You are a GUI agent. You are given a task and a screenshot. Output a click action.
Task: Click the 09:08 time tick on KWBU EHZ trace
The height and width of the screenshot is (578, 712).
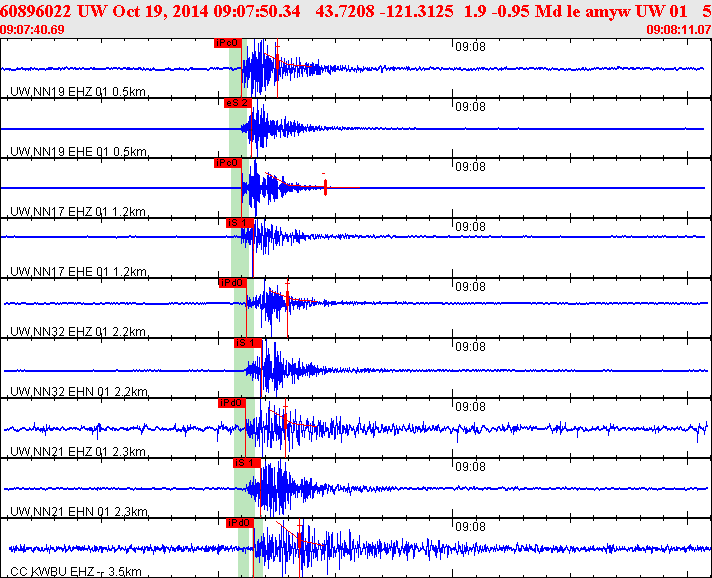[x=470, y=526]
